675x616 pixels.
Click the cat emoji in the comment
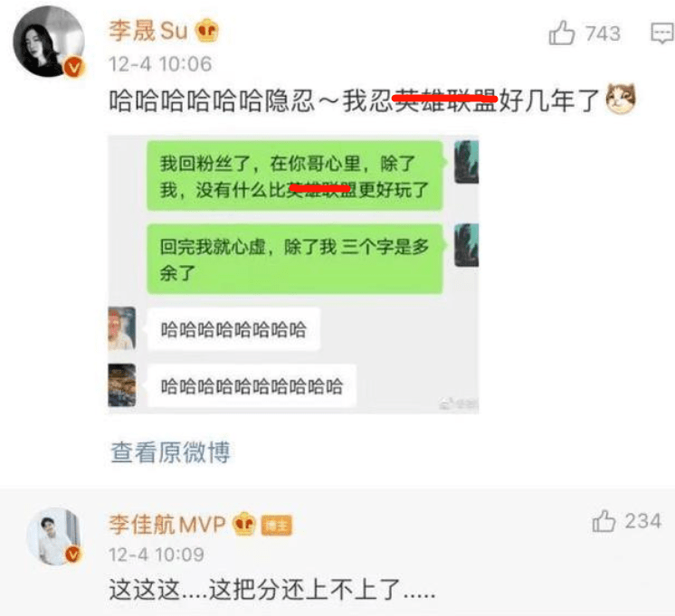coord(621,99)
